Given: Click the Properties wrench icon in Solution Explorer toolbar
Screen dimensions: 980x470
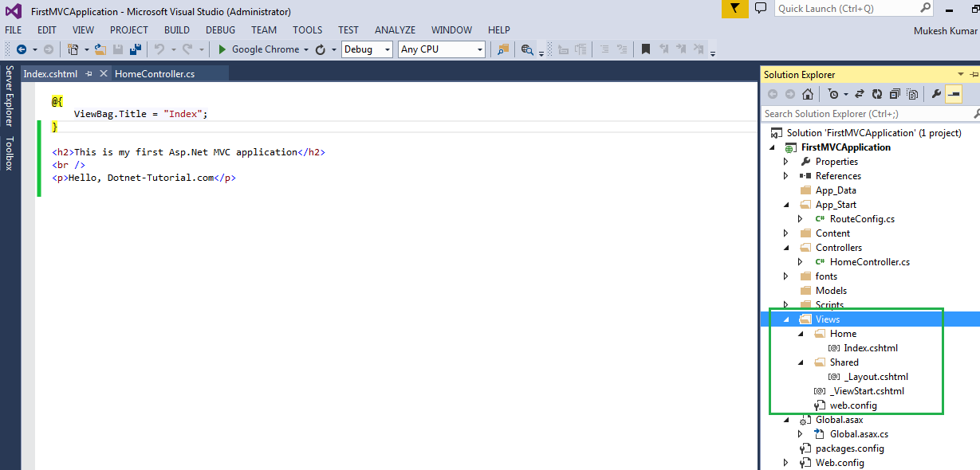Looking at the screenshot, I should [936, 94].
